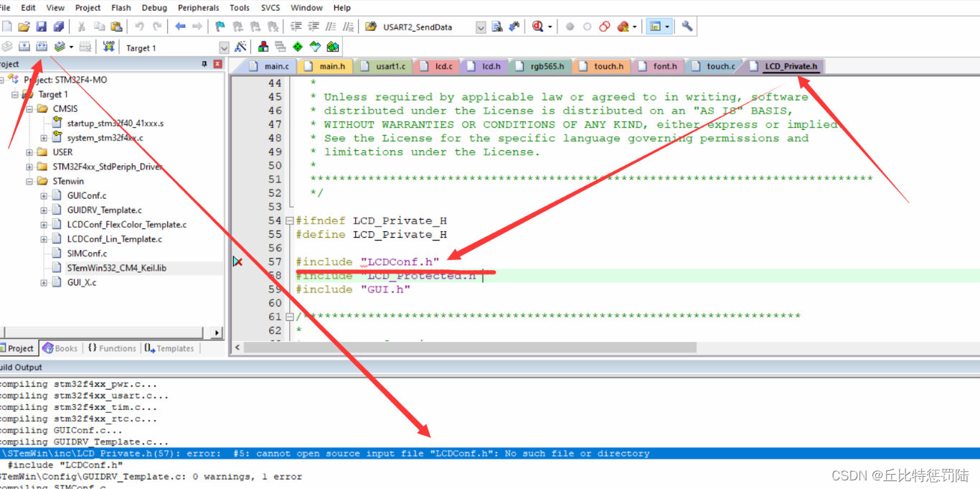Screen dimensions: 980x489
Task: Save all files icon
Action: [x=58, y=27]
